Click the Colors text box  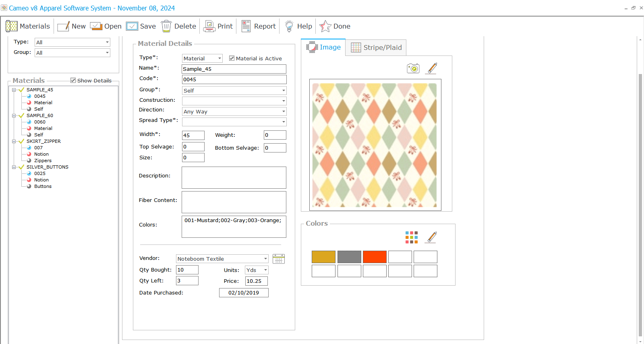point(234,227)
